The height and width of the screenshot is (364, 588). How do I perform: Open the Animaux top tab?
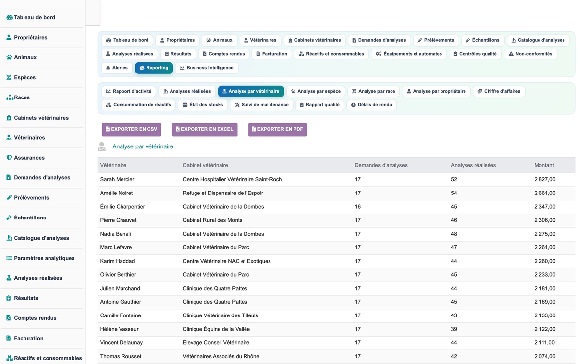point(219,40)
